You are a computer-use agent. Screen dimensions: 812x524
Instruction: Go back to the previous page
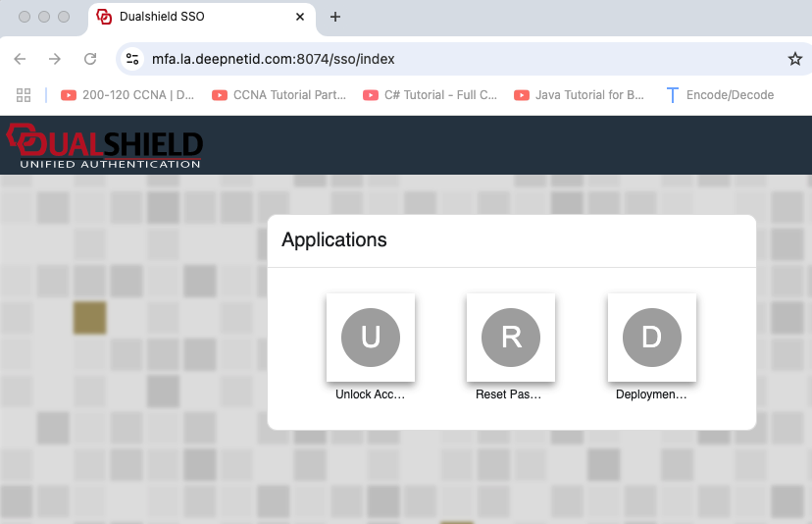[x=20, y=59]
